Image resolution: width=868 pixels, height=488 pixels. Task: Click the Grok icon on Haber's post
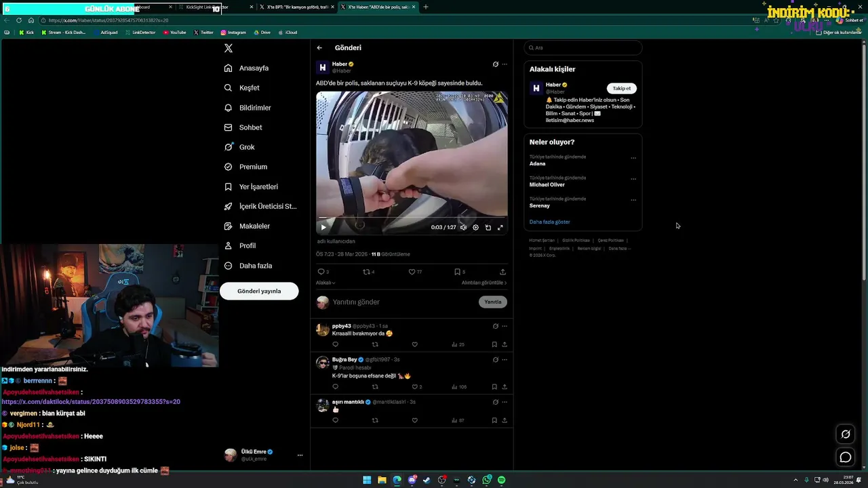pyautogui.click(x=496, y=64)
